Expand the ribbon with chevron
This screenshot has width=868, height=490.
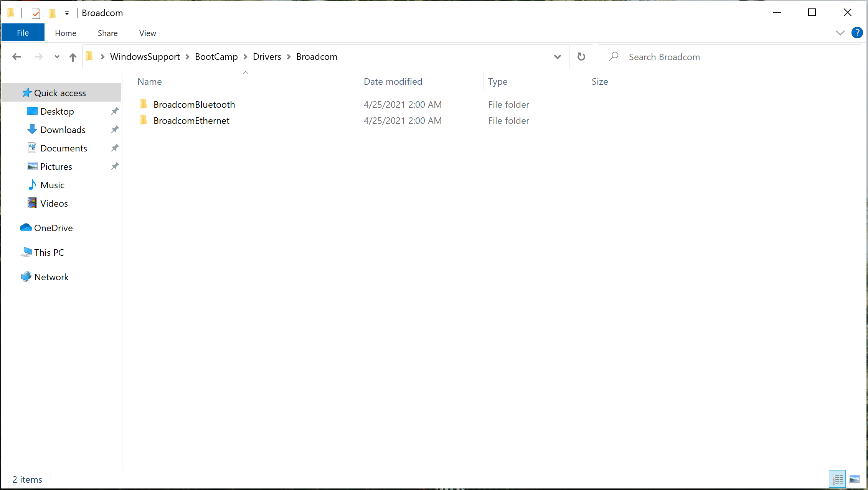tap(840, 33)
